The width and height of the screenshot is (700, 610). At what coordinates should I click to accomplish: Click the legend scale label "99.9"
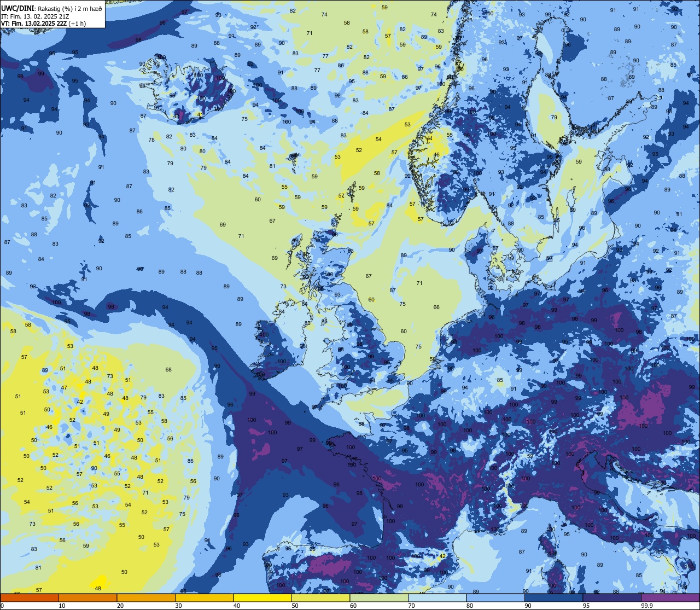[647, 606]
